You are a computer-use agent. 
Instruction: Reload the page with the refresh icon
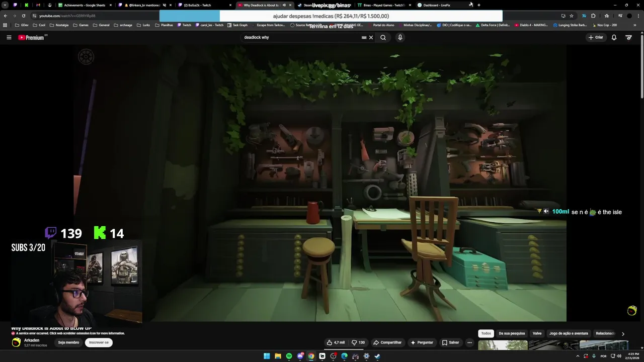click(x=23, y=16)
